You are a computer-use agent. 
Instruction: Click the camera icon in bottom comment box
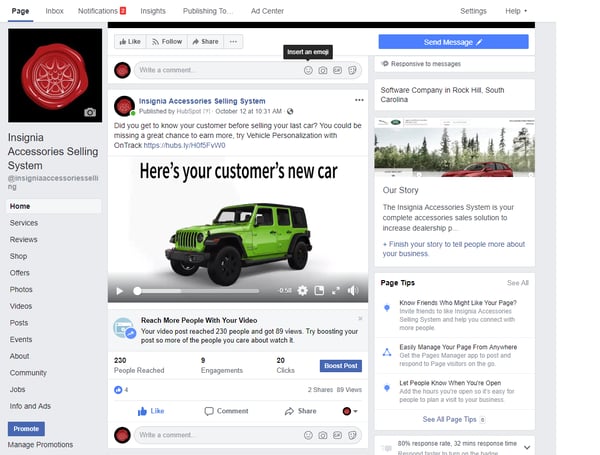tap(323, 435)
